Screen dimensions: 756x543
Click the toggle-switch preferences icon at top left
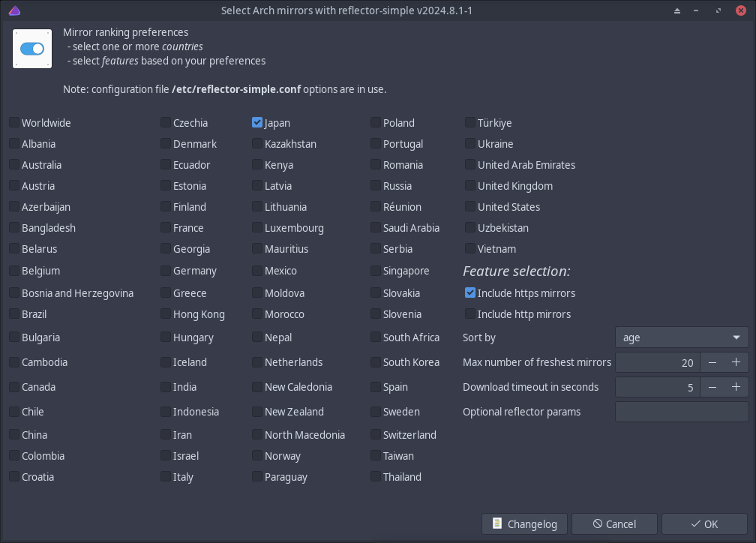tap(32, 49)
